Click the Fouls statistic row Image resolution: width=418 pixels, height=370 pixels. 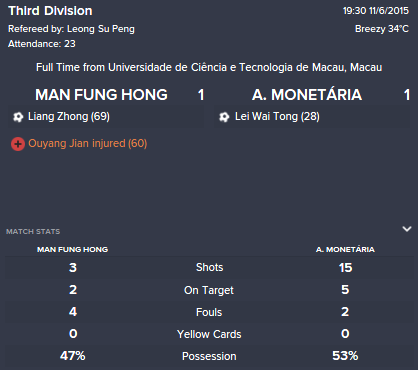[x=209, y=312]
